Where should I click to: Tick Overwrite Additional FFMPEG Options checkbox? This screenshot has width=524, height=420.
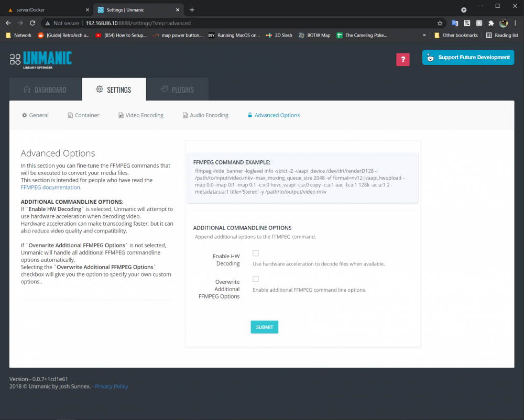(x=256, y=279)
